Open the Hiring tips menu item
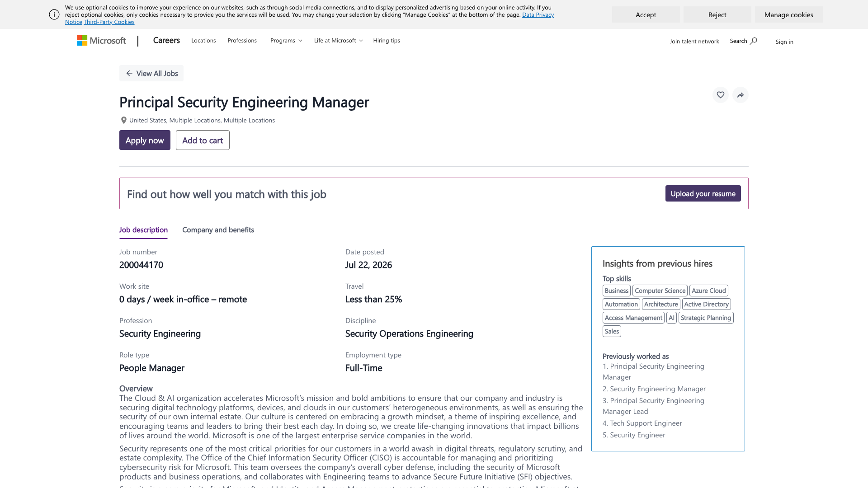 387,41
